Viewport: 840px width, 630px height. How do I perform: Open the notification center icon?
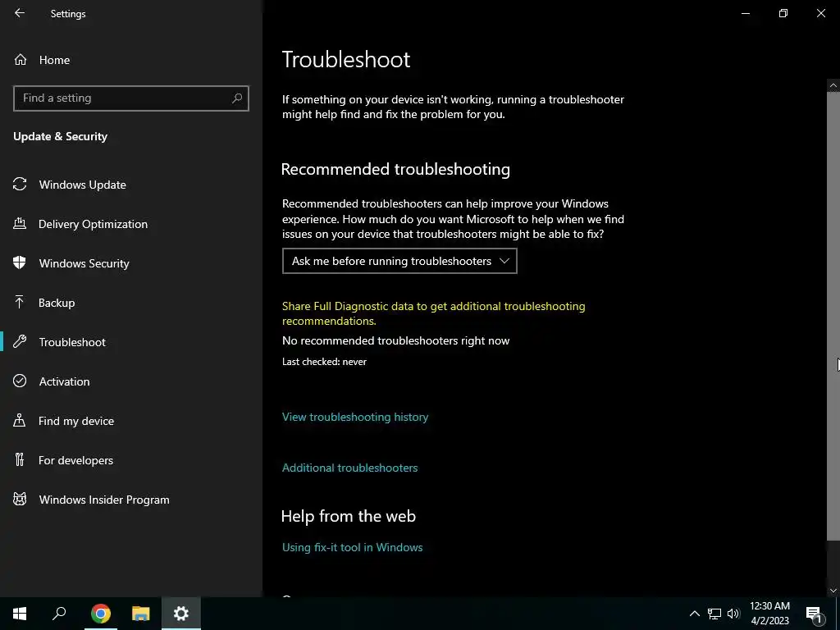[815, 615]
